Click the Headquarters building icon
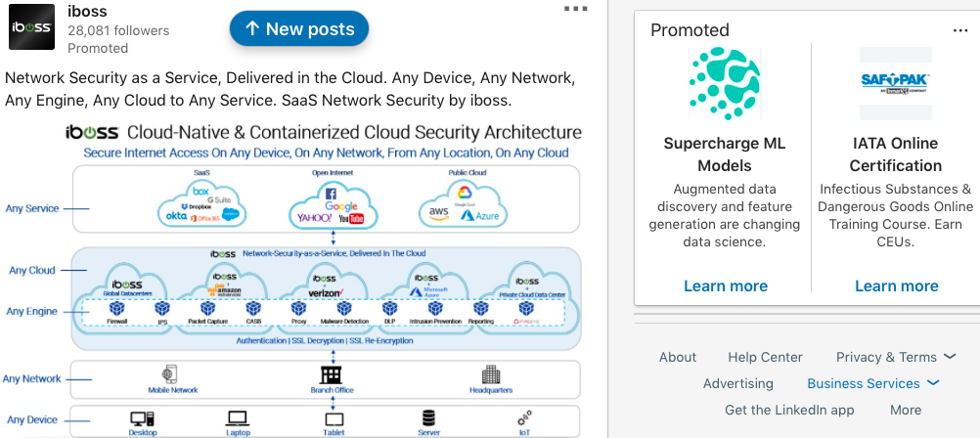The width and height of the screenshot is (980, 438). pos(491,374)
